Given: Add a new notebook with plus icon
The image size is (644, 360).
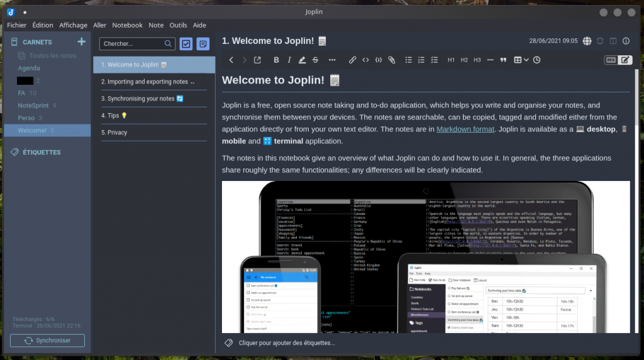Looking at the screenshot, I should point(81,42).
